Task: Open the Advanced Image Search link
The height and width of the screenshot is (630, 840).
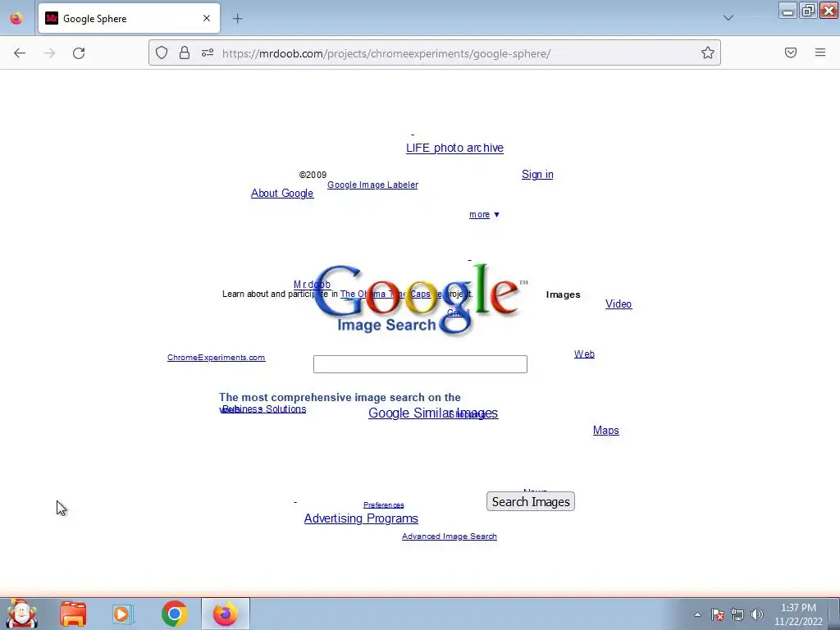Action: pyautogui.click(x=449, y=536)
